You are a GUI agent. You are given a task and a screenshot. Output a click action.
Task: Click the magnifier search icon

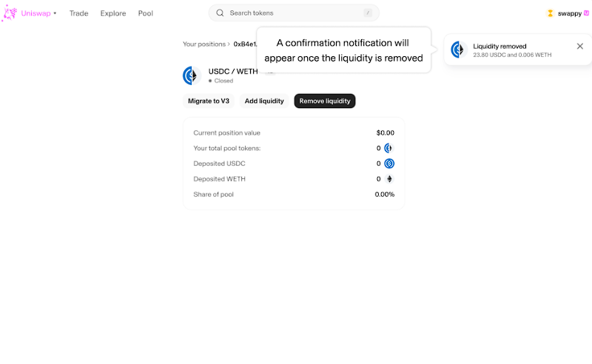coord(220,13)
